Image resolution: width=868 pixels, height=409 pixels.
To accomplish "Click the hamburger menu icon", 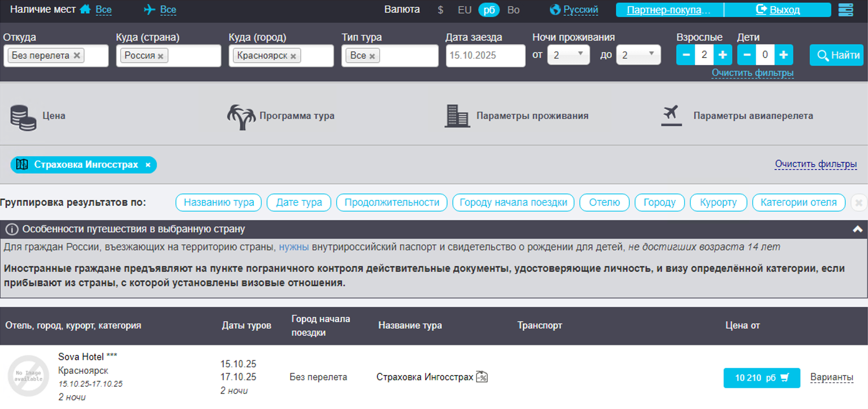I will coord(845,10).
